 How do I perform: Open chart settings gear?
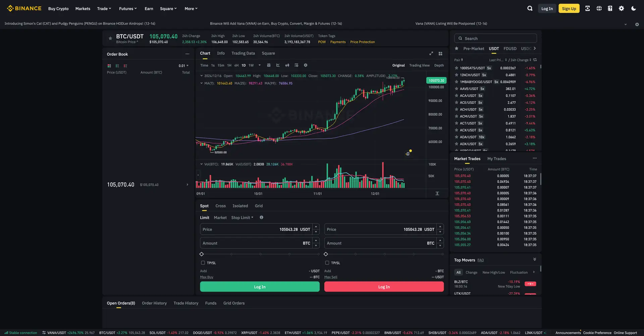pos(306,65)
